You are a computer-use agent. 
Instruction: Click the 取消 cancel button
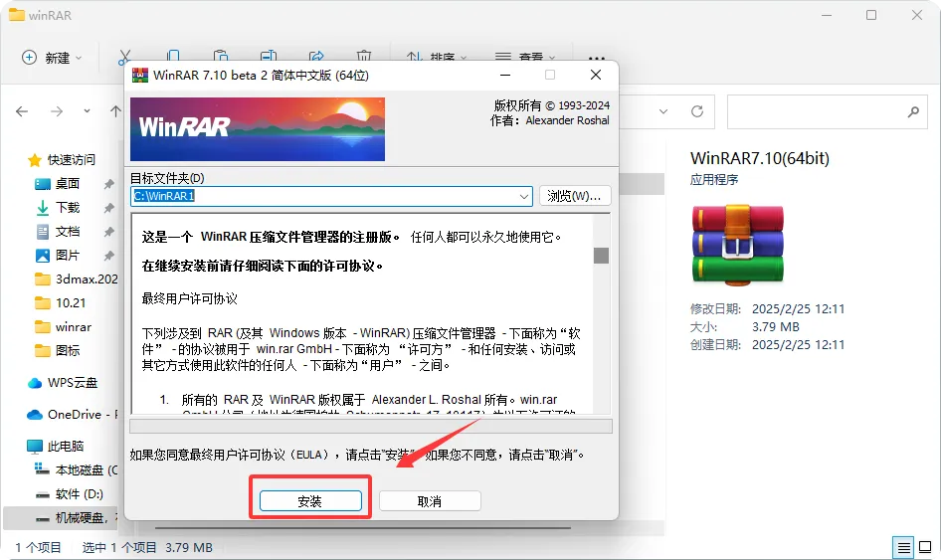430,500
